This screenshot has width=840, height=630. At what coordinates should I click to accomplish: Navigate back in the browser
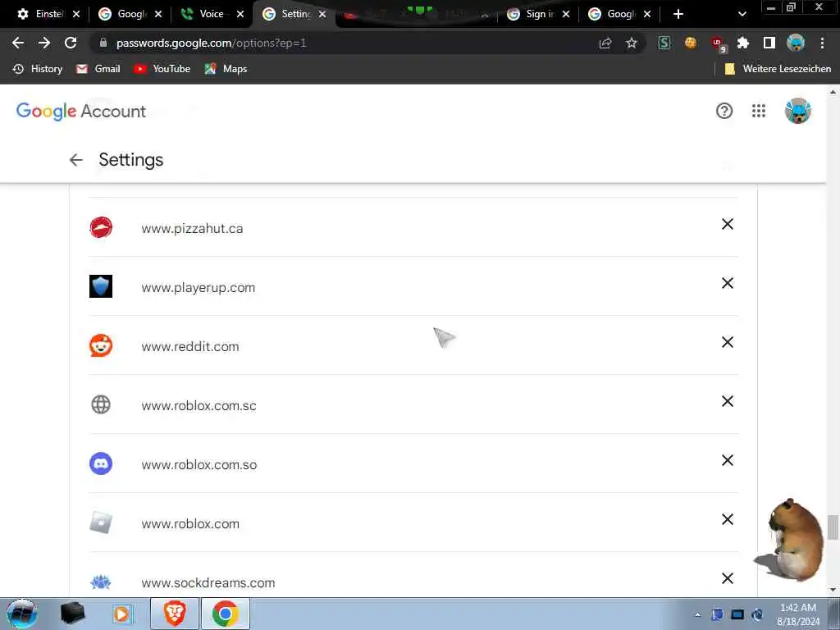pos(18,43)
